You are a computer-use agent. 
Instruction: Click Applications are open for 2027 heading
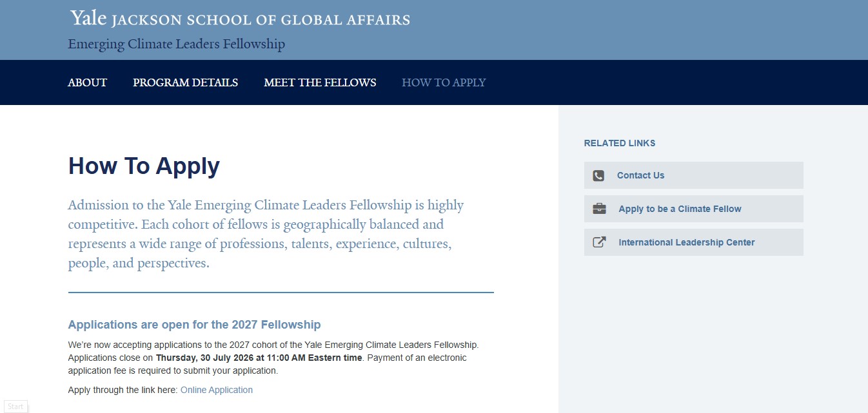tap(194, 325)
